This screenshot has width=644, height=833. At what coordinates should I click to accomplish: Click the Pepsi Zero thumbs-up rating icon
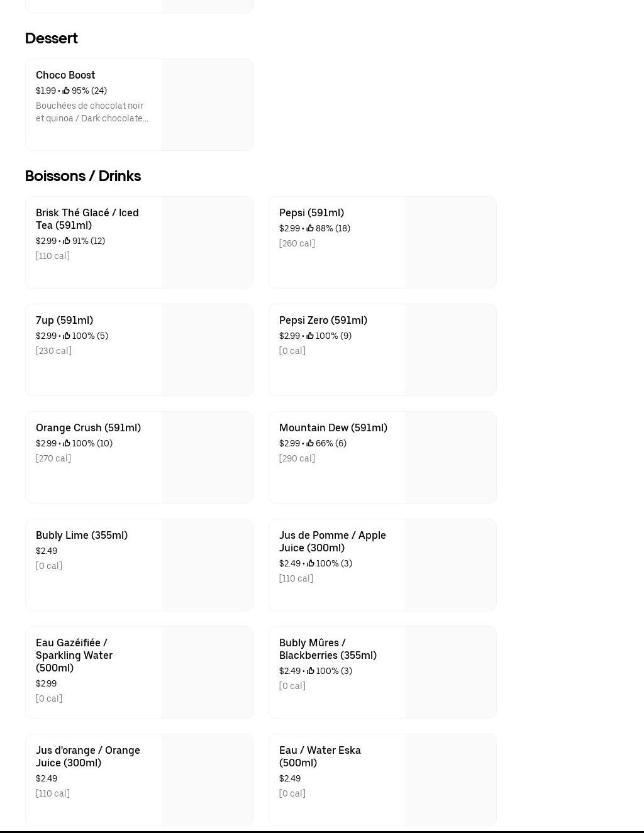click(x=310, y=336)
